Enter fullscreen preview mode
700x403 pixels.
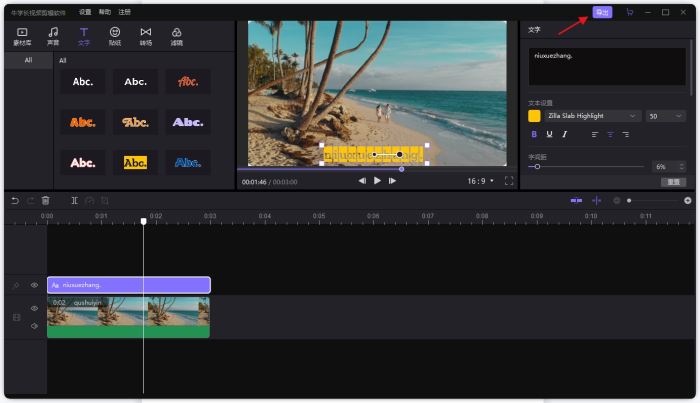(x=508, y=181)
